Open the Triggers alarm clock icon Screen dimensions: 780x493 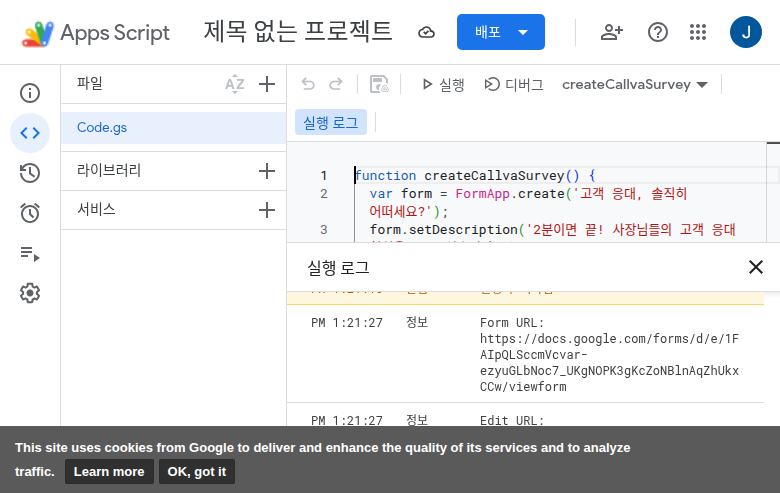[x=30, y=213]
